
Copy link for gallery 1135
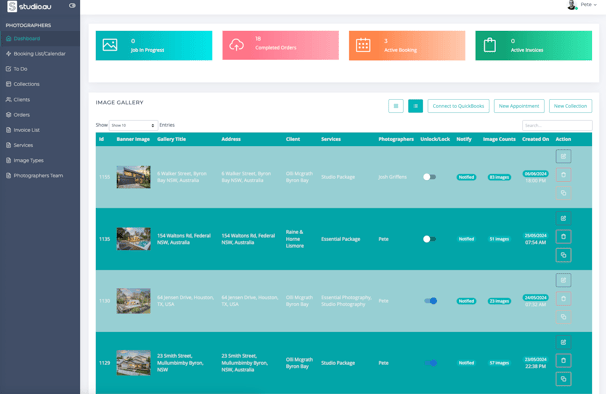[563, 255]
